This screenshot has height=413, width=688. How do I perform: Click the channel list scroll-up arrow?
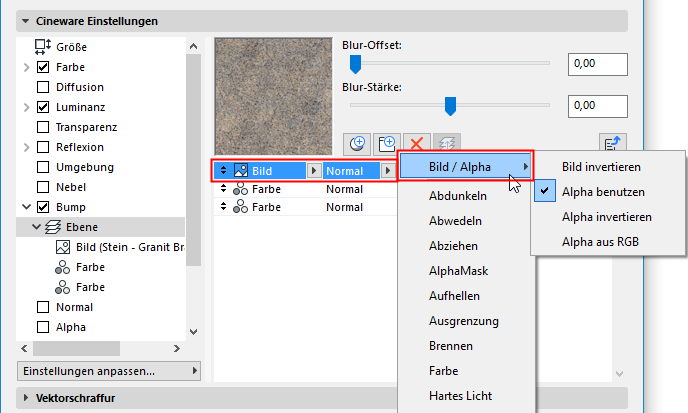point(194,46)
